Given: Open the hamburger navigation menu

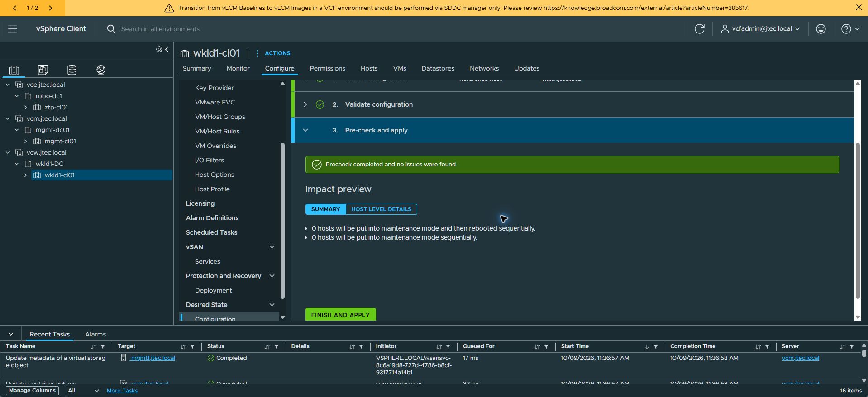Looking at the screenshot, I should coord(13,29).
